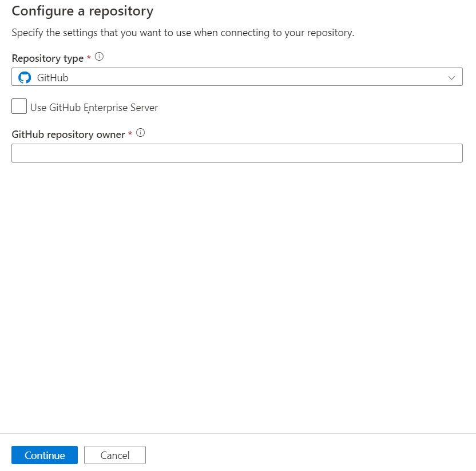
Task: Toggle the GitHub Enterprise Server option off
Action: click(19, 106)
